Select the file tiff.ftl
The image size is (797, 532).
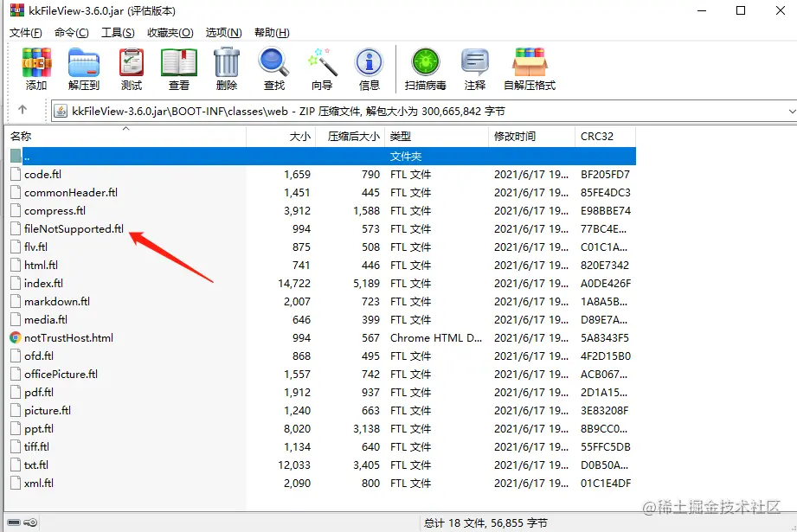(x=36, y=447)
